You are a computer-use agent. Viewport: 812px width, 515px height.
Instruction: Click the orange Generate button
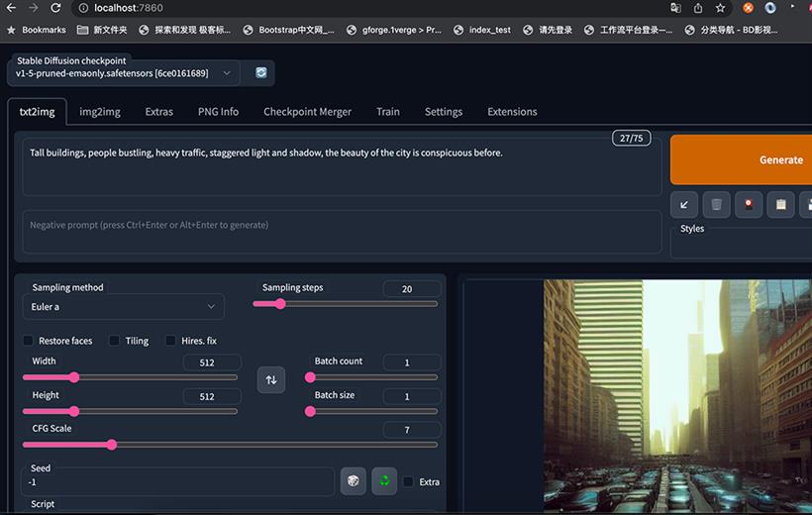pyautogui.click(x=741, y=159)
